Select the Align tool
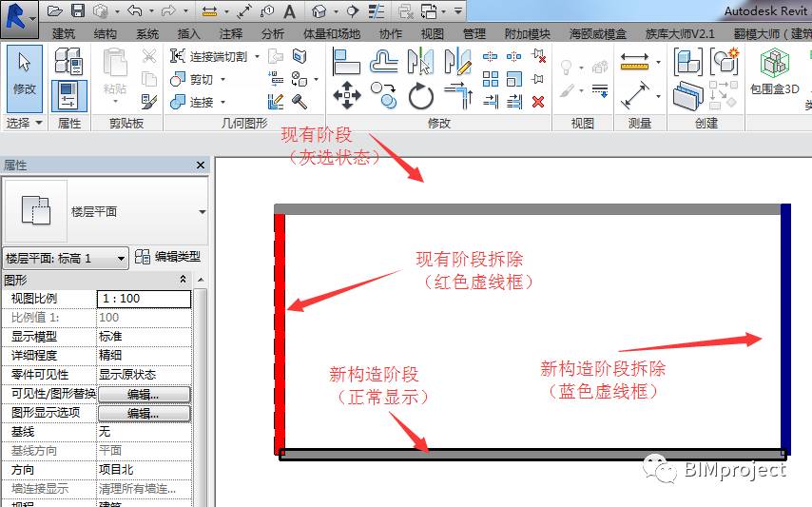The height and width of the screenshot is (507, 812). point(346,62)
